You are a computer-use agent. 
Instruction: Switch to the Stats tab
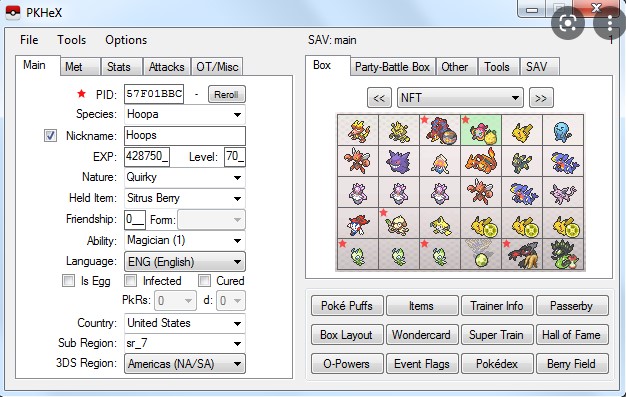tap(119, 67)
